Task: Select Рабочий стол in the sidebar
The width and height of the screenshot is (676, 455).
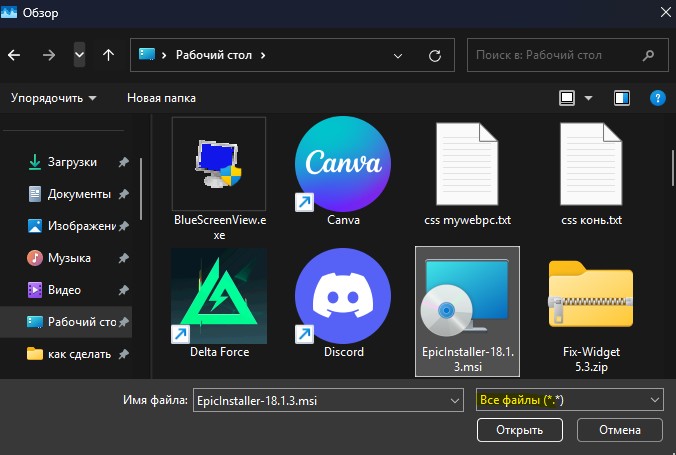Action: point(66,322)
